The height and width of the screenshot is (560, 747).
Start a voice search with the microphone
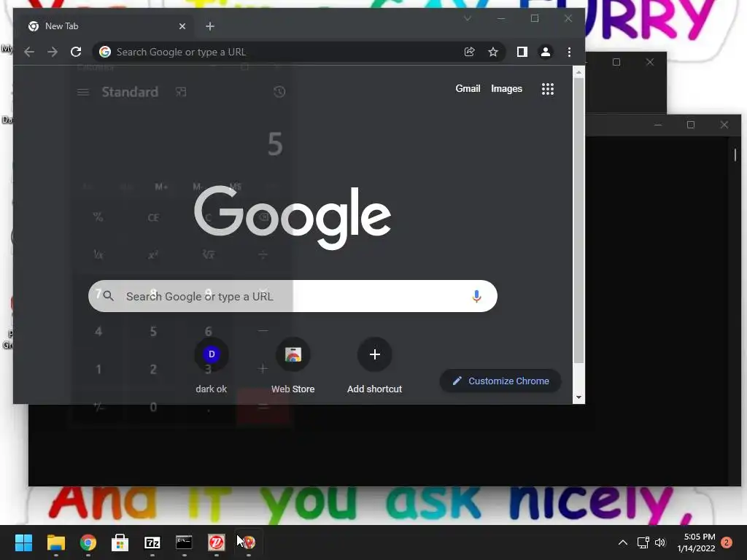[x=476, y=296]
